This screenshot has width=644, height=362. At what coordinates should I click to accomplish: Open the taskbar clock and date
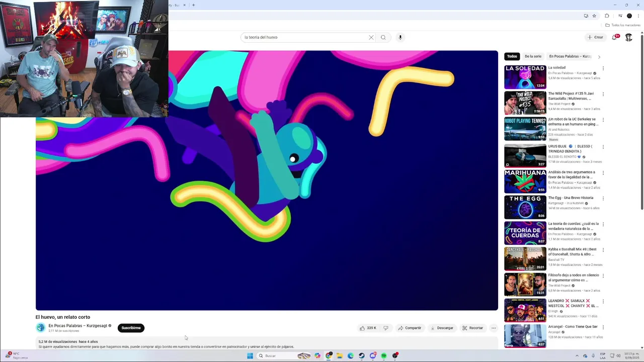(631, 356)
